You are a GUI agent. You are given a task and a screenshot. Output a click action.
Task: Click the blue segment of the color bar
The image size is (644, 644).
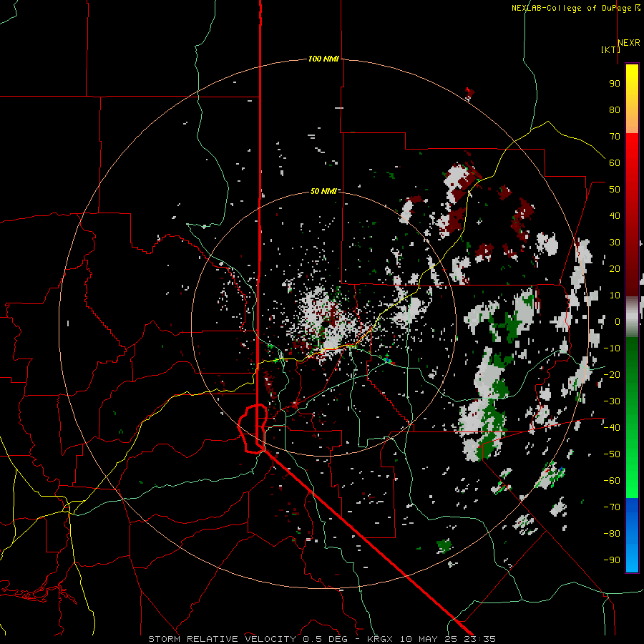tap(632, 535)
